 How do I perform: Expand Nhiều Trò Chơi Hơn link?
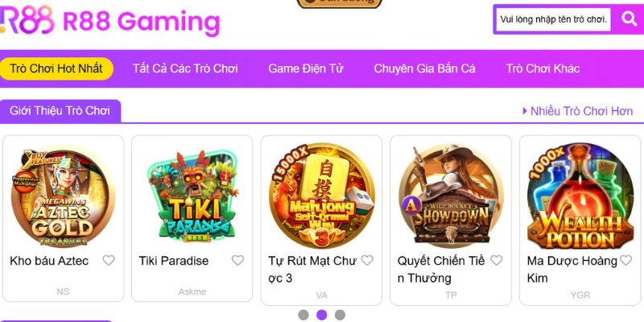pos(577,111)
